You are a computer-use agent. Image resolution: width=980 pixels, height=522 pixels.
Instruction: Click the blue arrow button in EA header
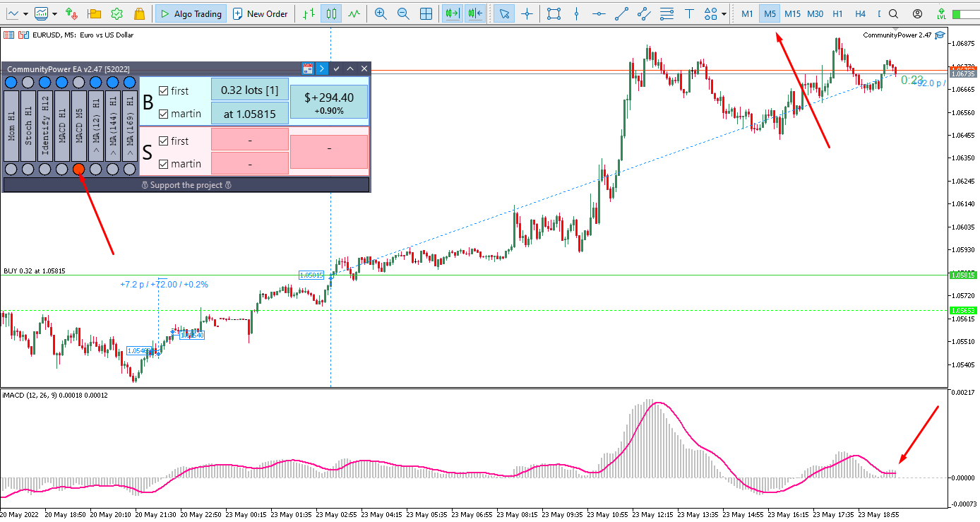coord(321,69)
